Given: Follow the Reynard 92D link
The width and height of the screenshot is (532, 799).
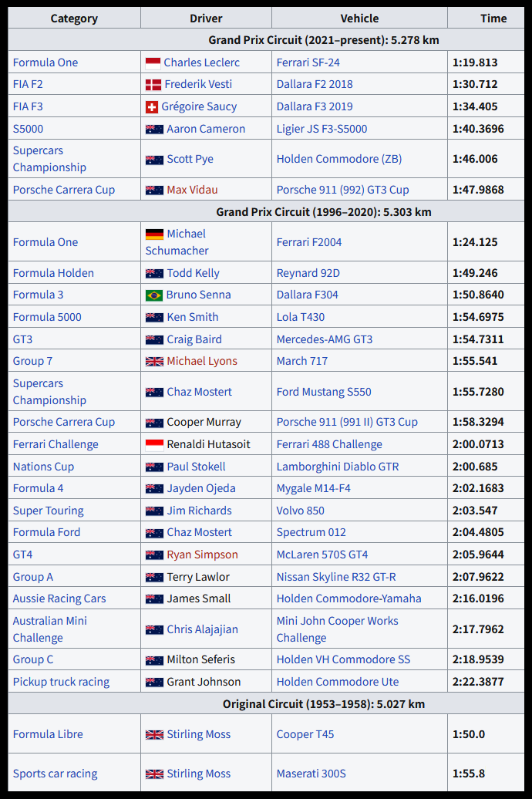Looking at the screenshot, I should 308,273.
